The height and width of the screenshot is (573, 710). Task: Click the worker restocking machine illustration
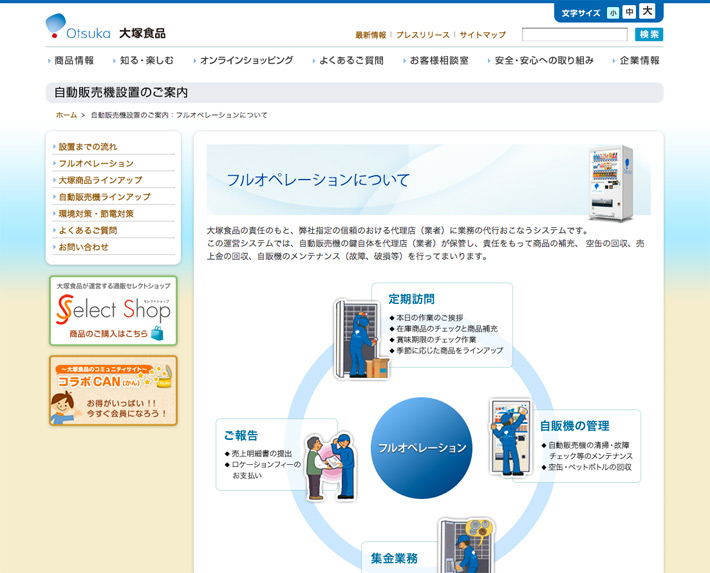tap(362, 338)
